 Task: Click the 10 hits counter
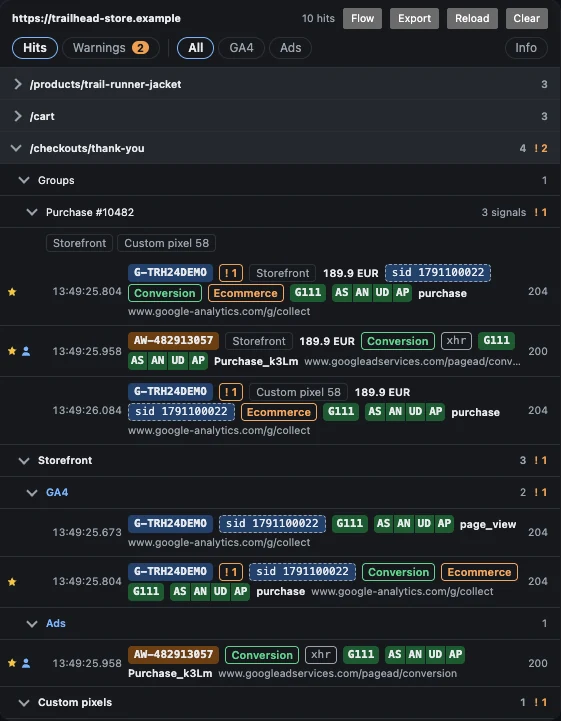tap(318, 18)
